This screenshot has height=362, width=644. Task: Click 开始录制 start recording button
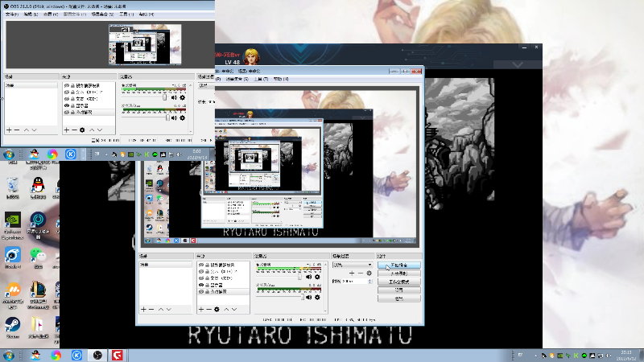[398, 274]
